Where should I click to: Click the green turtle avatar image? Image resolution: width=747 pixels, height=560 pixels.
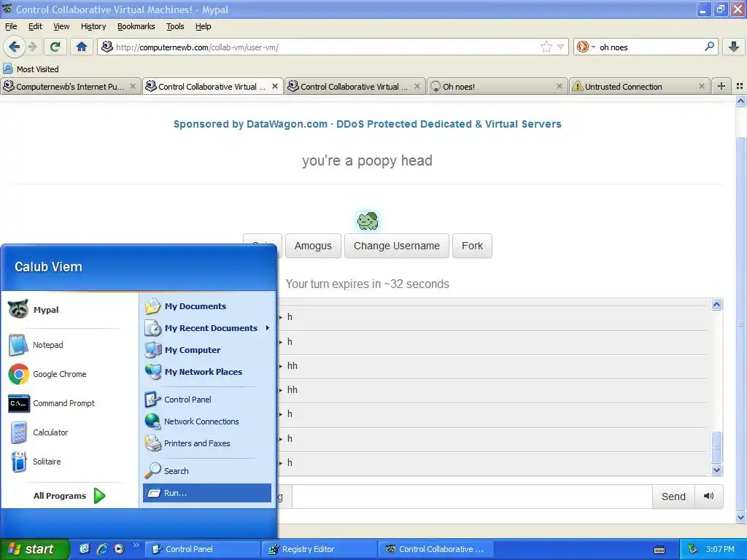click(368, 221)
